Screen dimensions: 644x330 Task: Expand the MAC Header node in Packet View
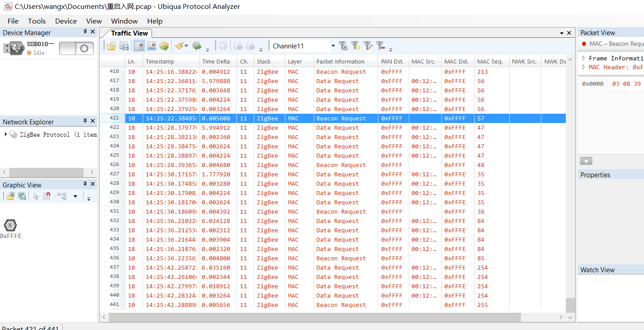pos(584,67)
